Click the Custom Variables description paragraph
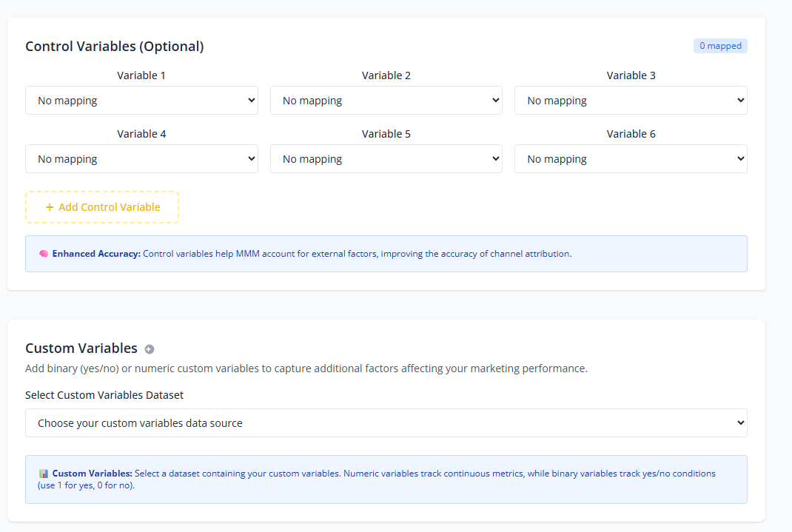This screenshot has height=532, width=792. (306, 368)
